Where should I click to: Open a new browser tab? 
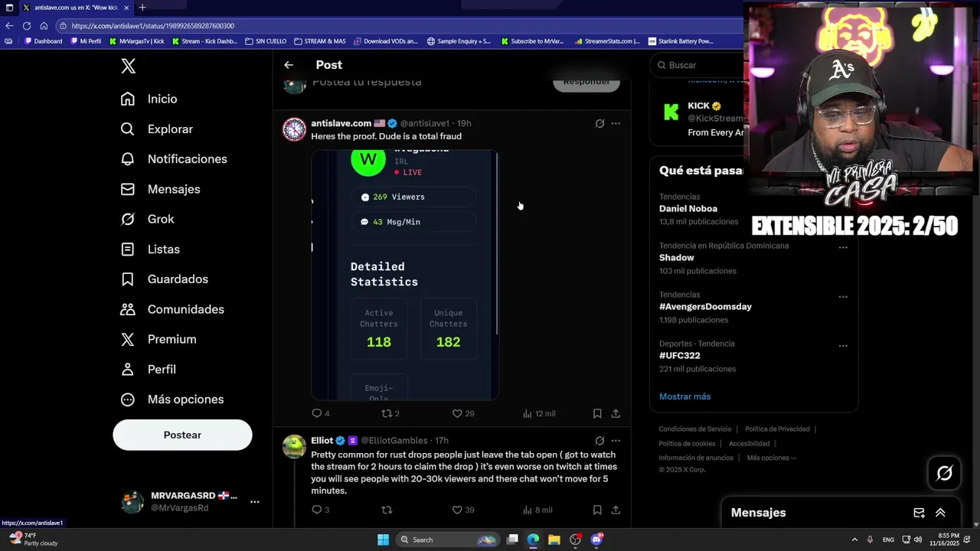142,8
